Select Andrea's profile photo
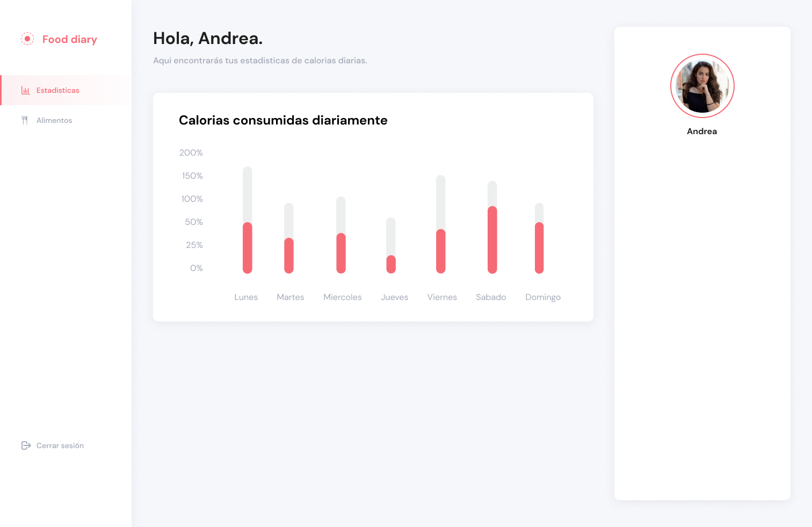The width and height of the screenshot is (812, 527). click(x=702, y=86)
